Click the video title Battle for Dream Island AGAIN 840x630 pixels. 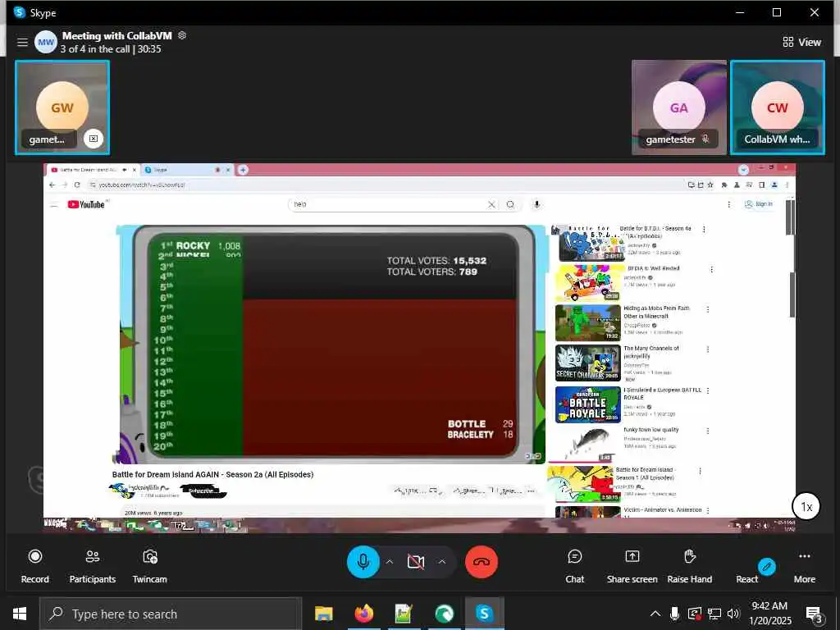coord(212,474)
